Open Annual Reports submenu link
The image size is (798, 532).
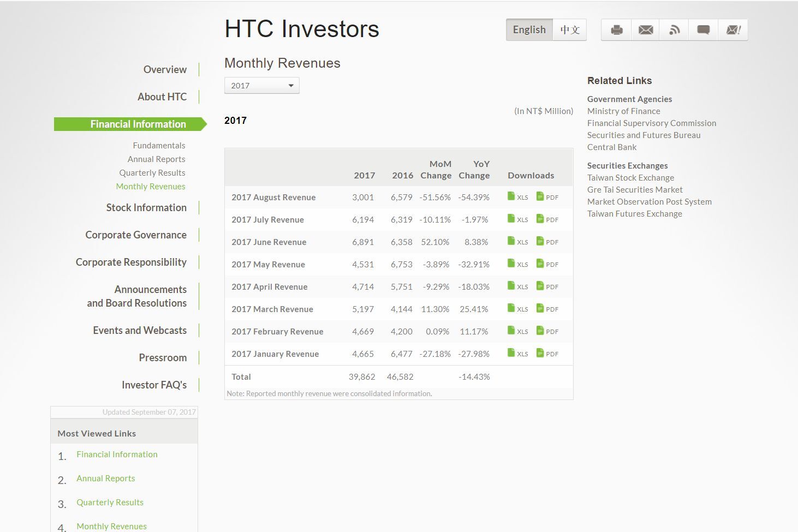click(x=156, y=159)
